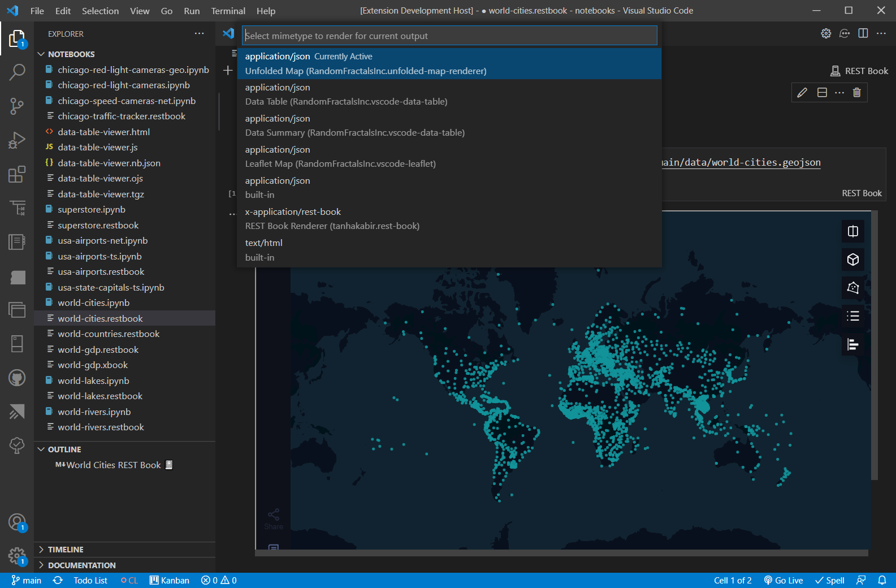Choose Data Summary renderer option
Screen dimensions: 896x588
point(449,126)
